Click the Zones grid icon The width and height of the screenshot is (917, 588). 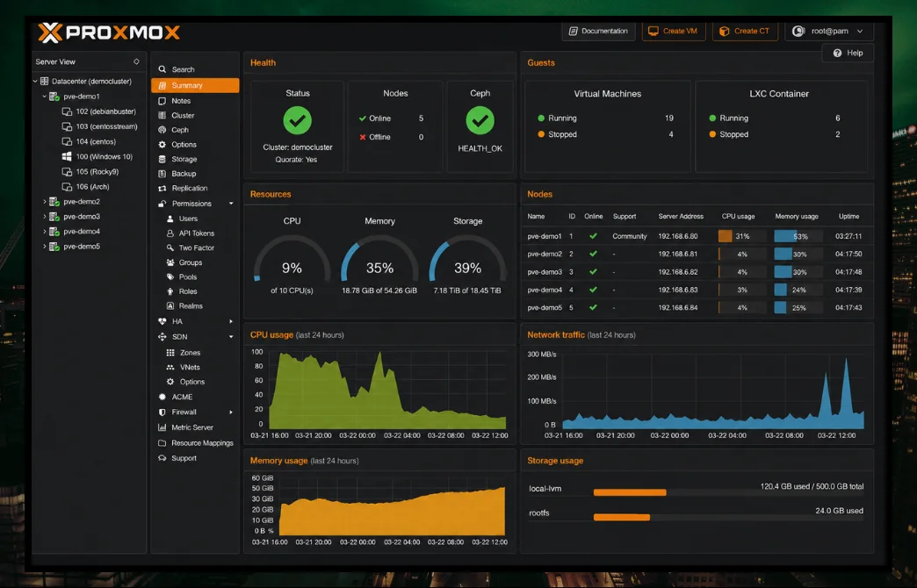(x=170, y=353)
